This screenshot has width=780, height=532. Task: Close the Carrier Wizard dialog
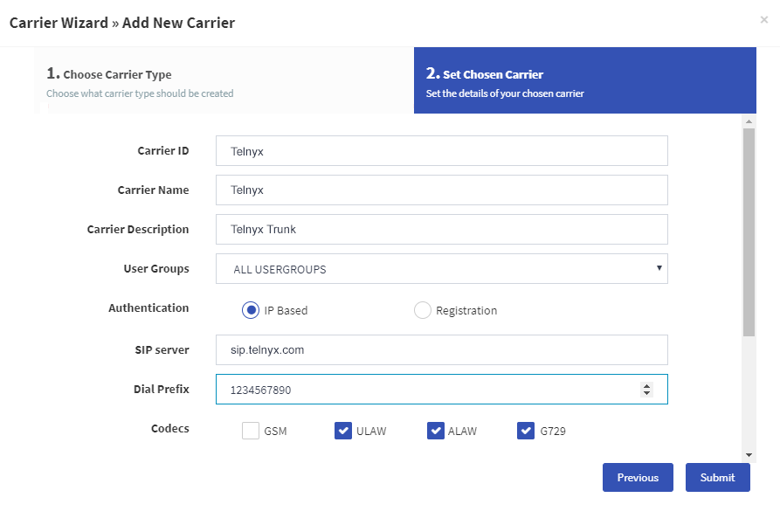(x=763, y=20)
